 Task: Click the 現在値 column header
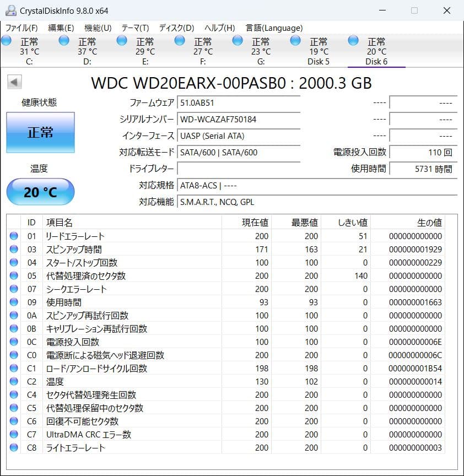coord(246,223)
